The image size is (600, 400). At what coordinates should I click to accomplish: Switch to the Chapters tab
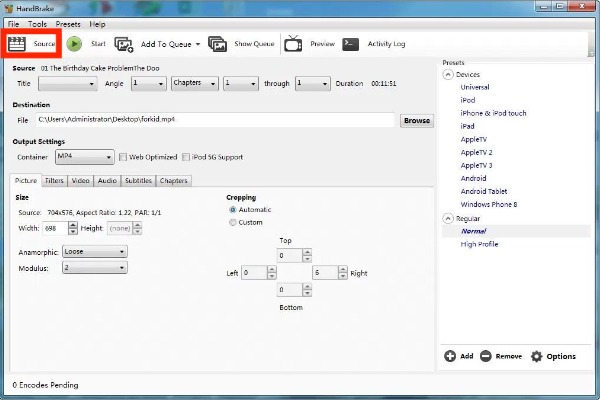(174, 181)
